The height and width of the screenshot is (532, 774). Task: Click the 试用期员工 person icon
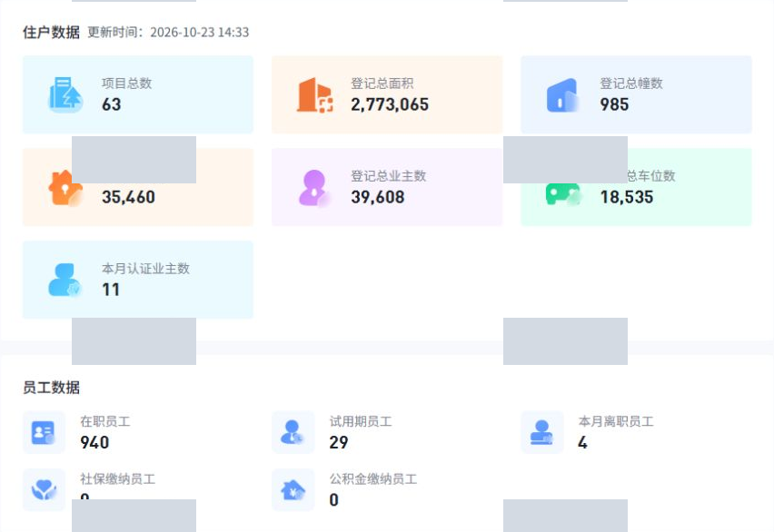click(x=293, y=432)
